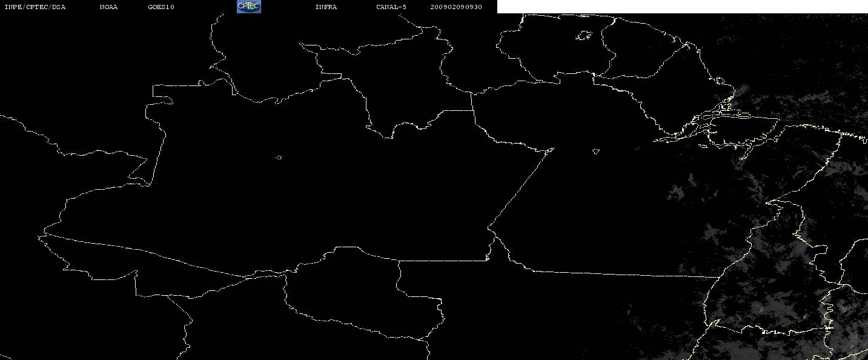
Task: Click the 200902090930 timestamp
Action: click(x=456, y=7)
